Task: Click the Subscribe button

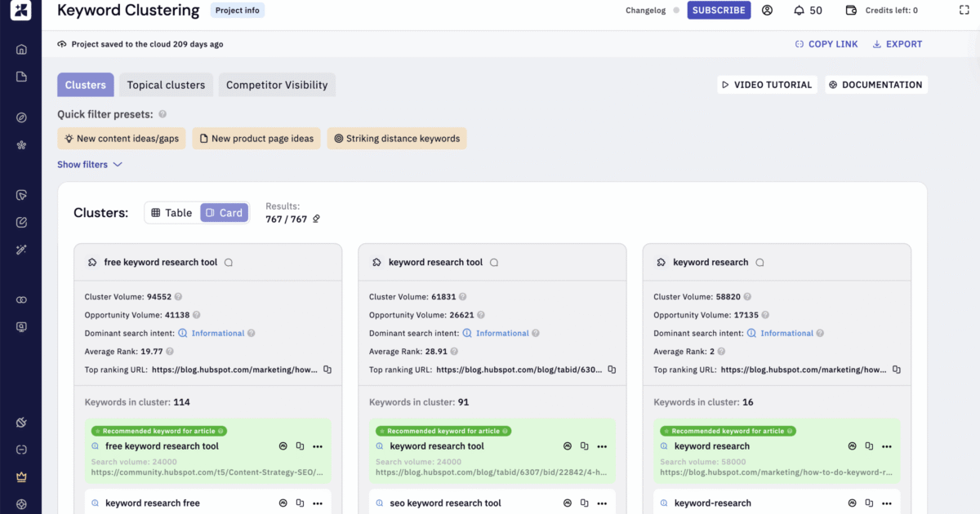Action: click(719, 11)
